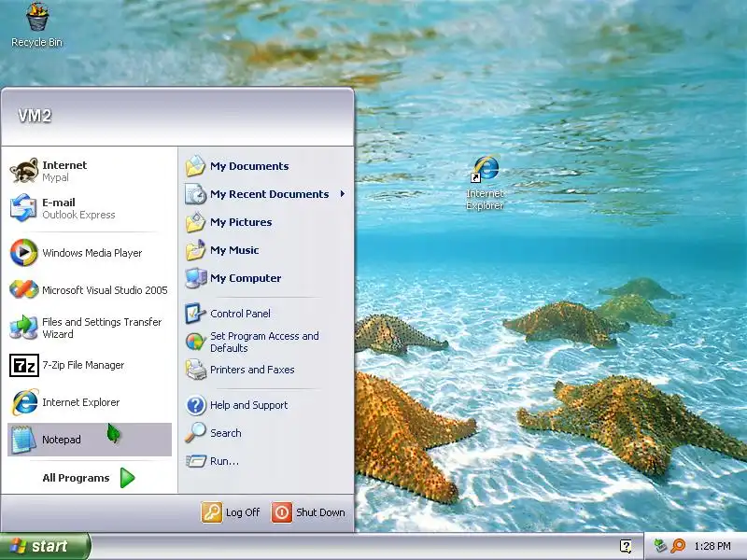Click the My Documents folder icon
747x560 pixels.
click(195, 166)
